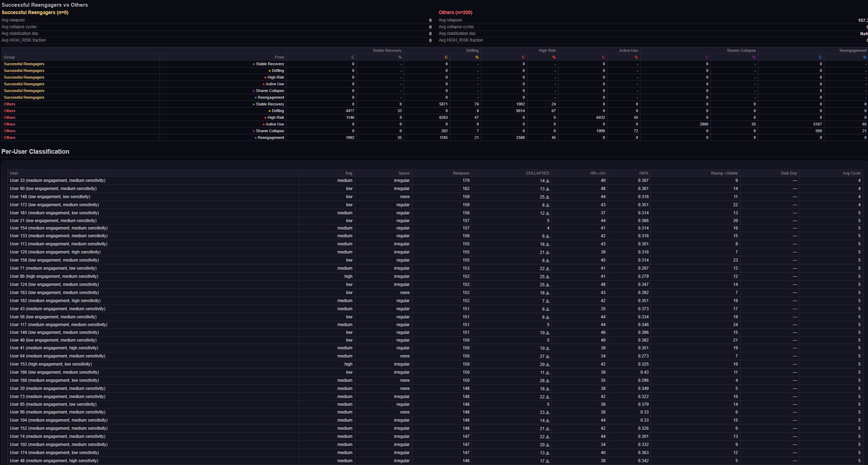This screenshot has width=868, height=465.
Task: Click warning triangle in User 133 row
Action: [x=547, y=236]
